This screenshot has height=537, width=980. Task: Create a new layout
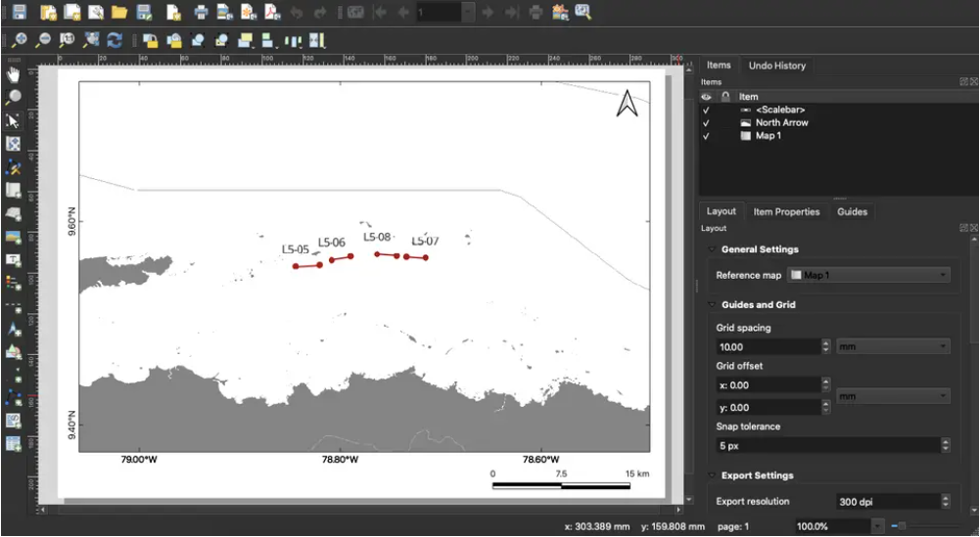pos(48,12)
